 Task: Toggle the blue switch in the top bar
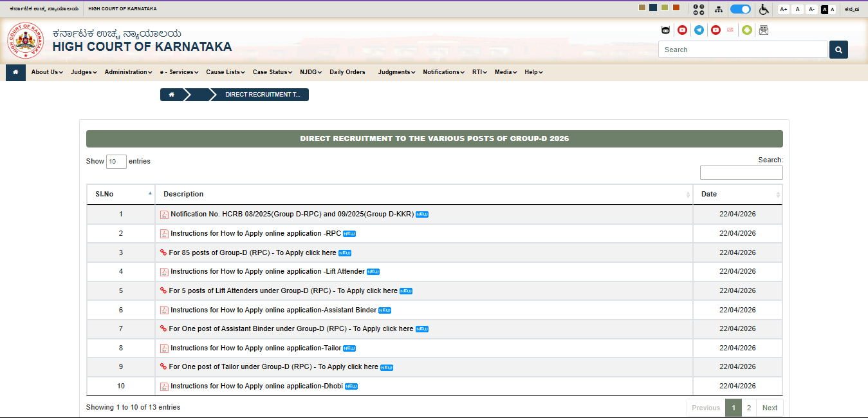740,8
